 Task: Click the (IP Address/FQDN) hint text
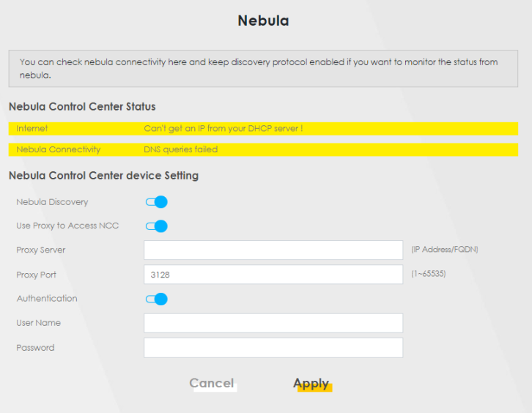click(445, 250)
